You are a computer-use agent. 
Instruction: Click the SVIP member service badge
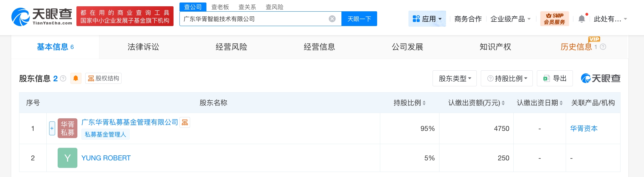coord(554,19)
